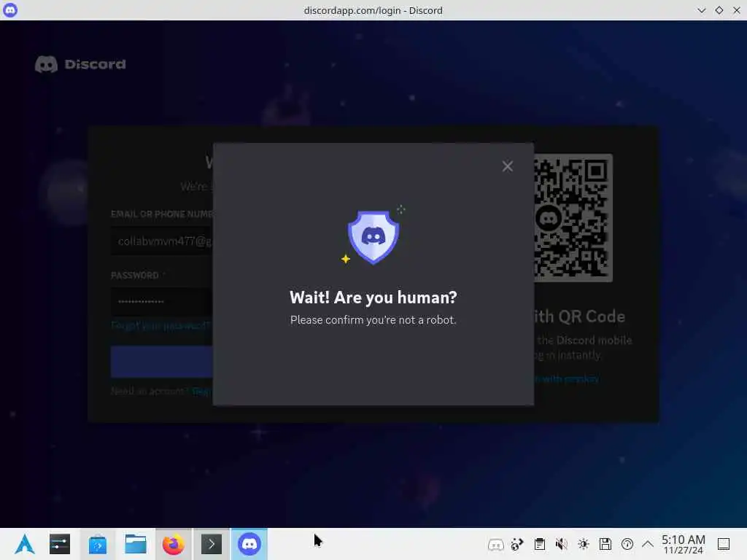Open the Arch Linux application launcher
747x560 pixels.
point(25,544)
